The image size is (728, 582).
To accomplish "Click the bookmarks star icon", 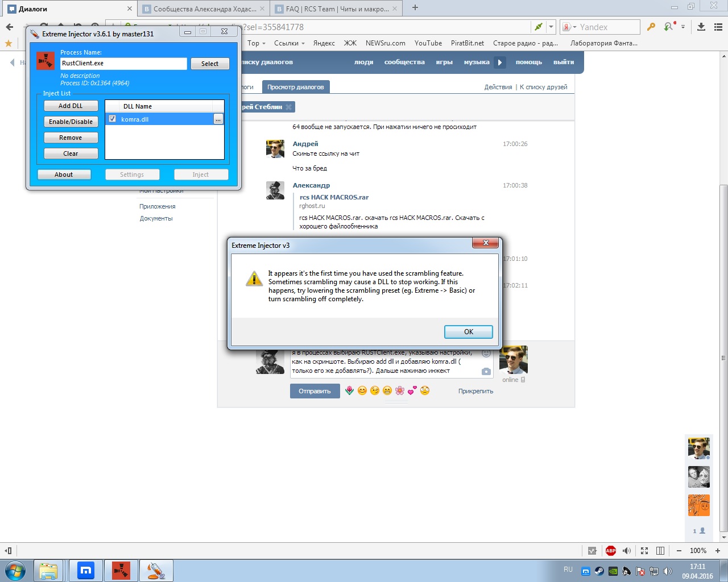I will tap(8, 43).
